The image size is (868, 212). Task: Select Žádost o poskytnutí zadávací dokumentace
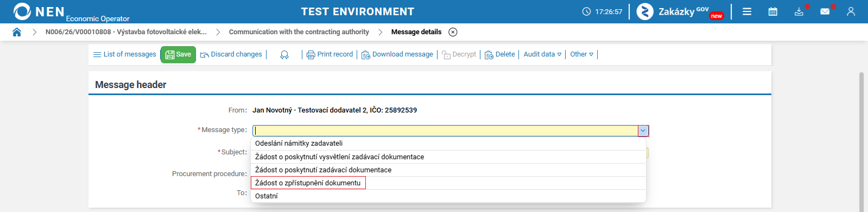click(448, 170)
